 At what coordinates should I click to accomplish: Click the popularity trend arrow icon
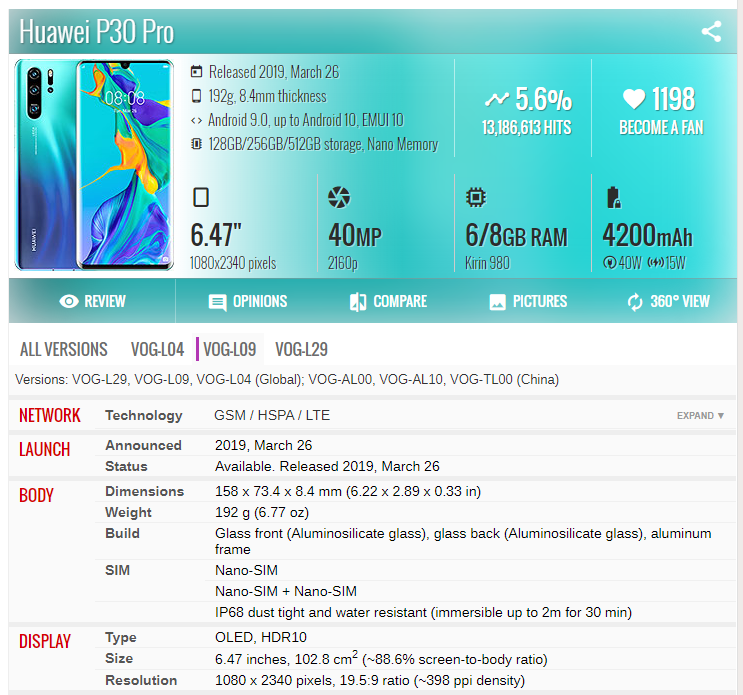coord(496,99)
